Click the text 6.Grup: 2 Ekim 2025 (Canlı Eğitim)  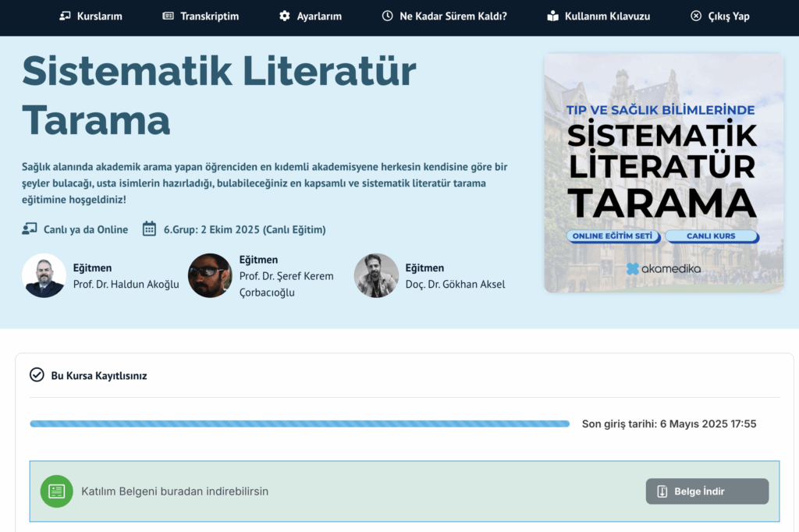[x=244, y=229]
